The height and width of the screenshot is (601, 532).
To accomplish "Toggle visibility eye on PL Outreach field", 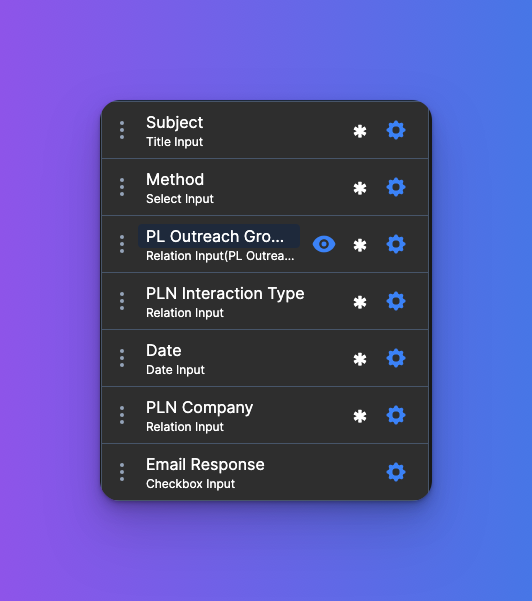I will point(324,244).
